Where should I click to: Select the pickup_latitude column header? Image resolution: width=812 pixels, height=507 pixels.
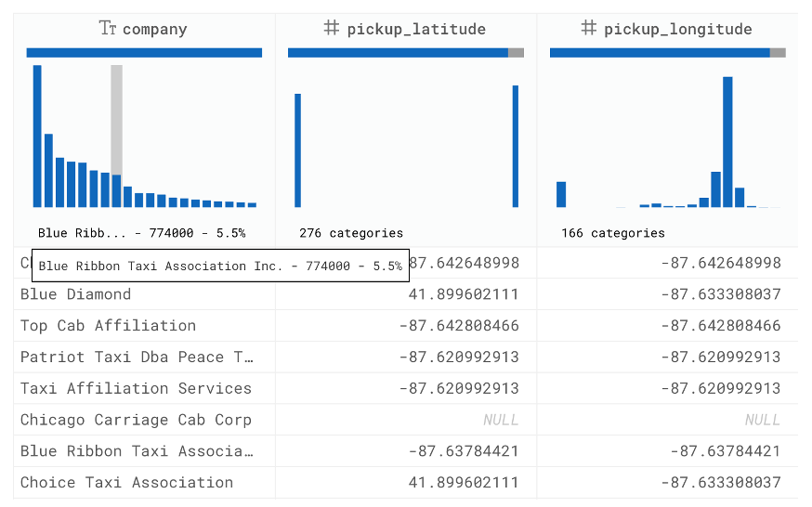click(415, 29)
